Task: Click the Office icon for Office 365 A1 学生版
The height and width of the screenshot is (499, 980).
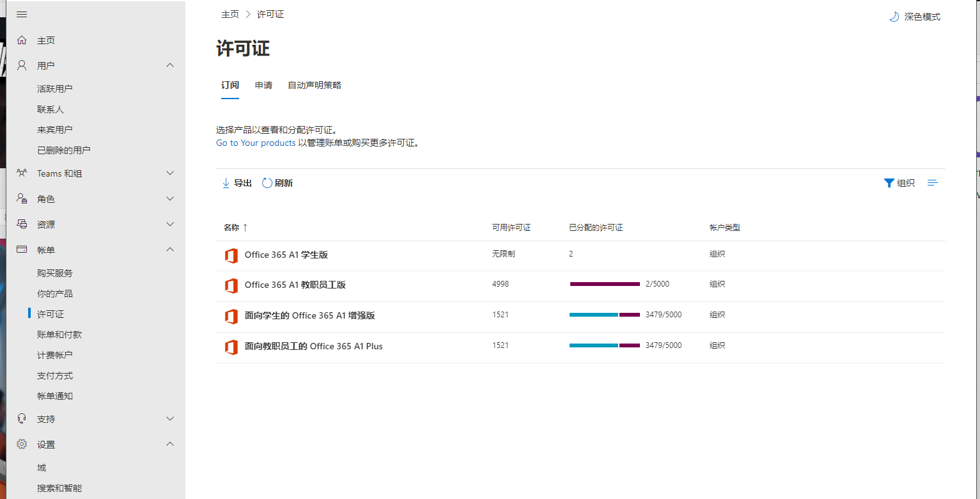Action: click(231, 255)
